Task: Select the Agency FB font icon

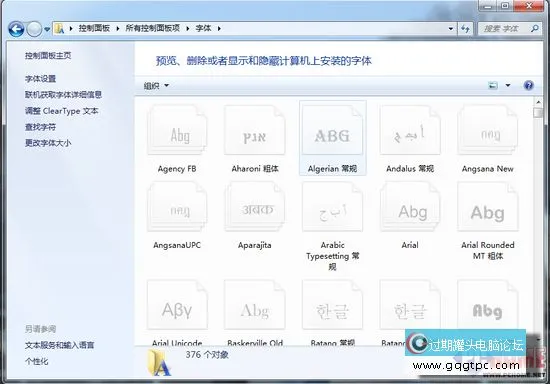Action: [177, 131]
